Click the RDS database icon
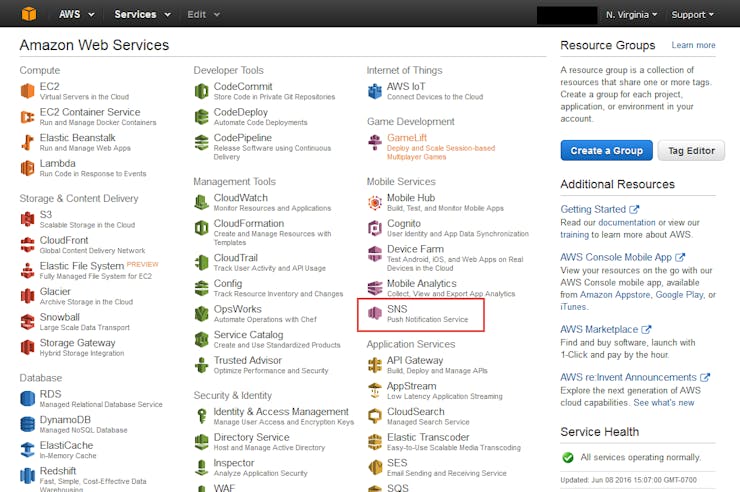 click(x=28, y=398)
